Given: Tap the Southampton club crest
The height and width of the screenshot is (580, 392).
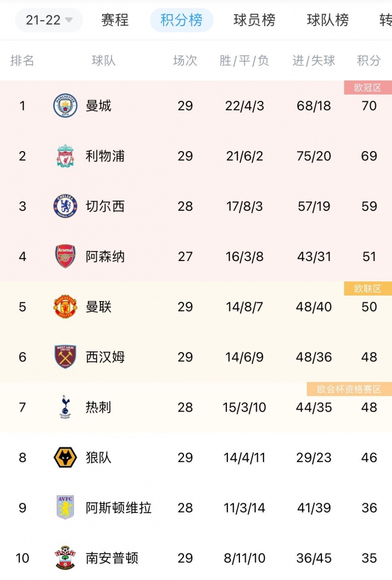Looking at the screenshot, I should coord(65,558).
